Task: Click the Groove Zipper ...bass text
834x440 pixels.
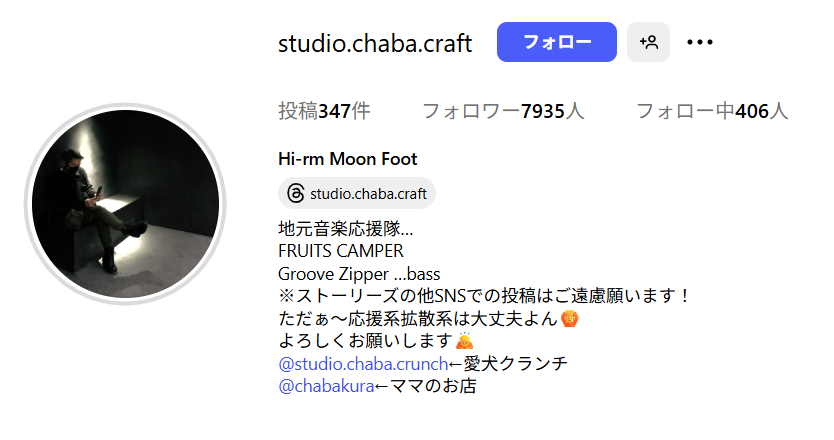Action: tap(359, 273)
